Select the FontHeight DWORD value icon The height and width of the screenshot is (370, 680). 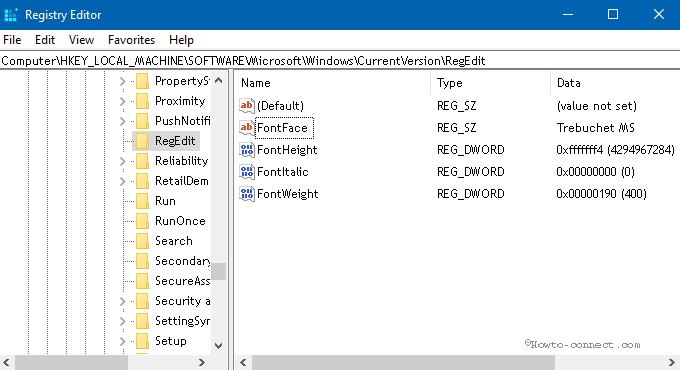point(247,150)
